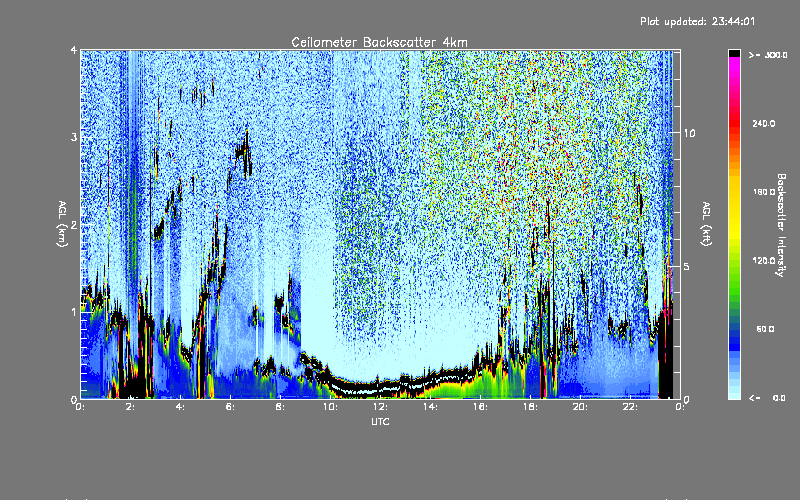Click the "AGL (kft)" right axis label
Viewport: 800px width, 500px height.
click(x=706, y=224)
